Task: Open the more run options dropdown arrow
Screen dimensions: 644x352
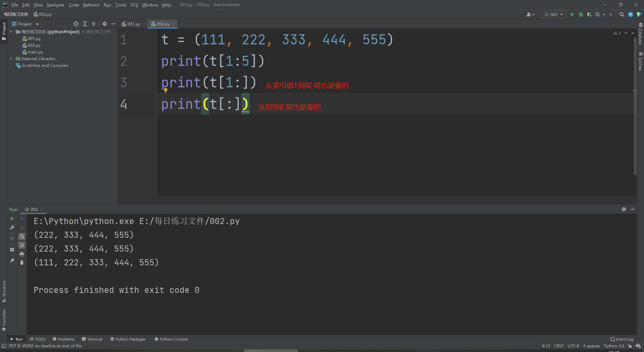Action: pos(604,14)
